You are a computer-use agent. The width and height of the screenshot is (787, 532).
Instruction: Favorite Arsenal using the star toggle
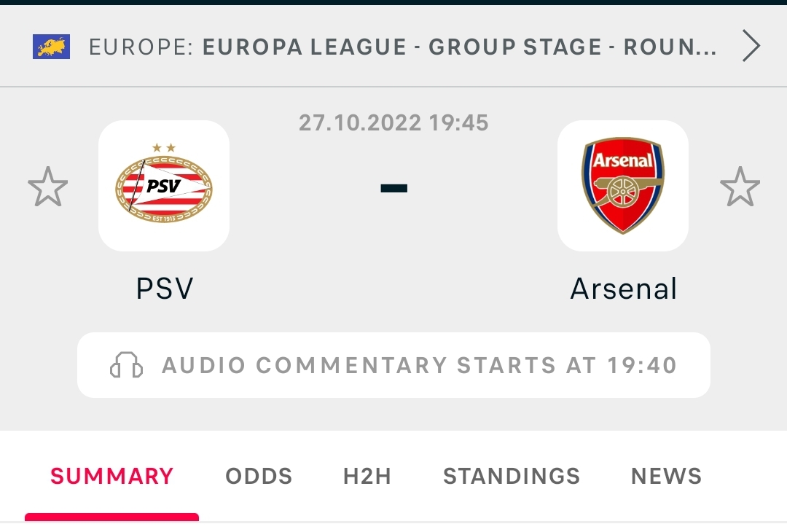click(x=740, y=187)
